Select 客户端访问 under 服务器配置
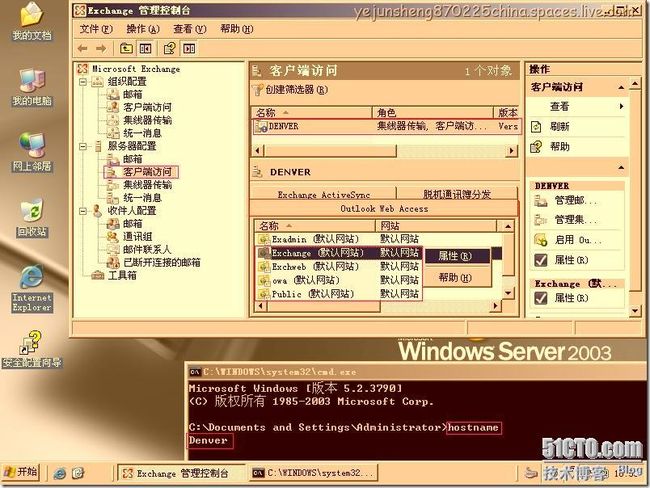The width and height of the screenshot is (650, 488). click(x=147, y=172)
